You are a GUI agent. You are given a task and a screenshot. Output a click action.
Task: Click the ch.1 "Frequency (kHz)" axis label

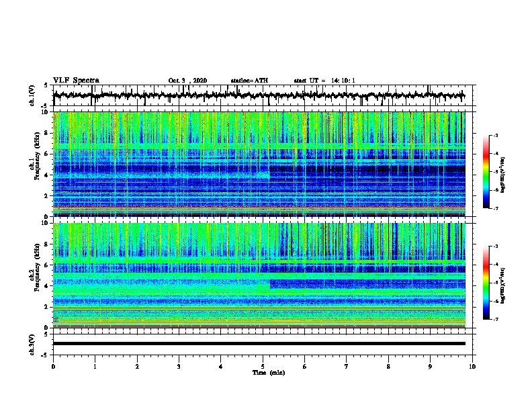coord(36,156)
